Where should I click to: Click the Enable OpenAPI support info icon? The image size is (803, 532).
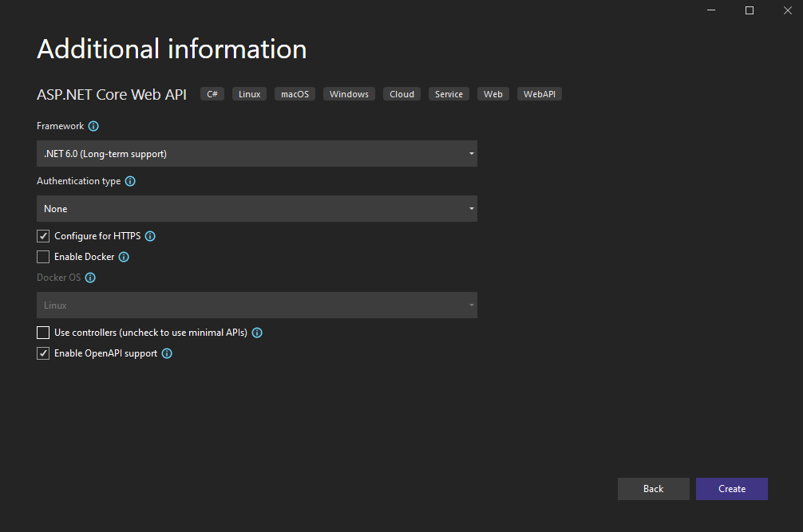pos(167,353)
